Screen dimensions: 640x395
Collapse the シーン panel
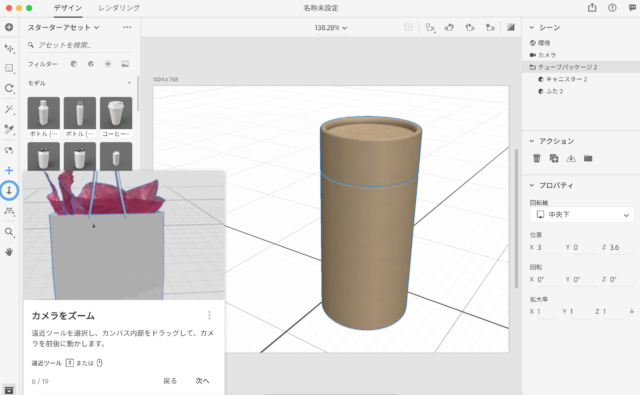pyautogui.click(x=531, y=27)
